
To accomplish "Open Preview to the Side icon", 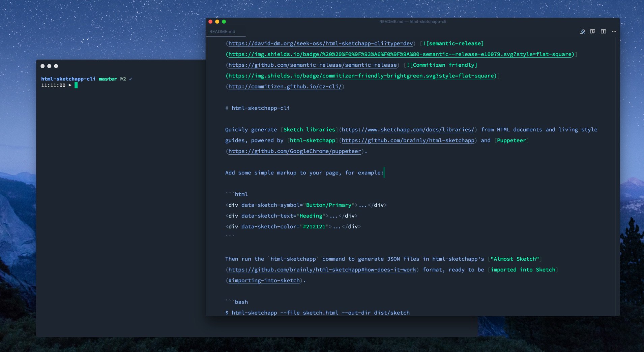I will point(592,31).
